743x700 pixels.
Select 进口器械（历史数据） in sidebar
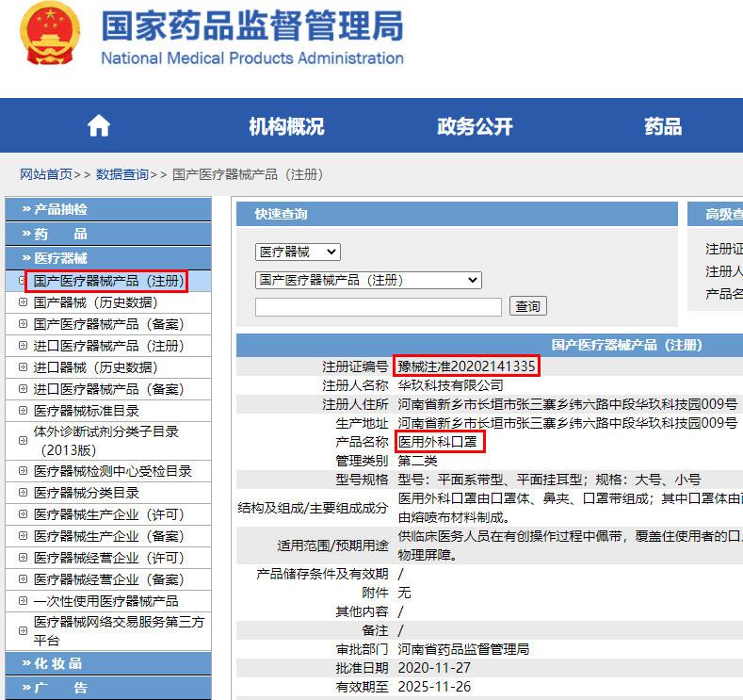(95, 367)
